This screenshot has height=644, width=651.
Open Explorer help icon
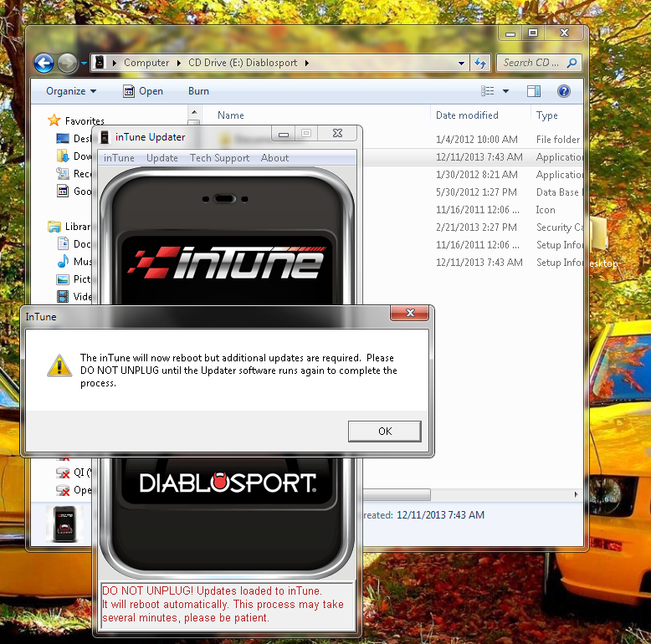[x=563, y=91]
